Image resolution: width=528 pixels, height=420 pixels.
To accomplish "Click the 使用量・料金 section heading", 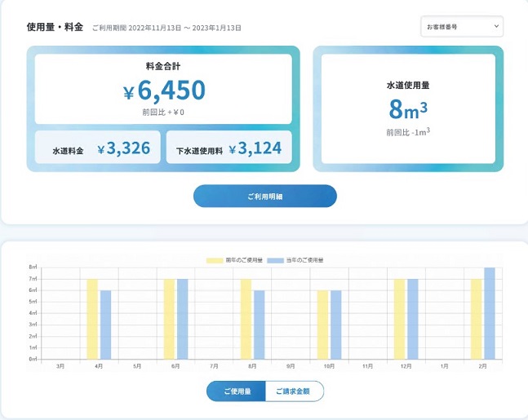I will pyautogui.click(x=55, y=27).
